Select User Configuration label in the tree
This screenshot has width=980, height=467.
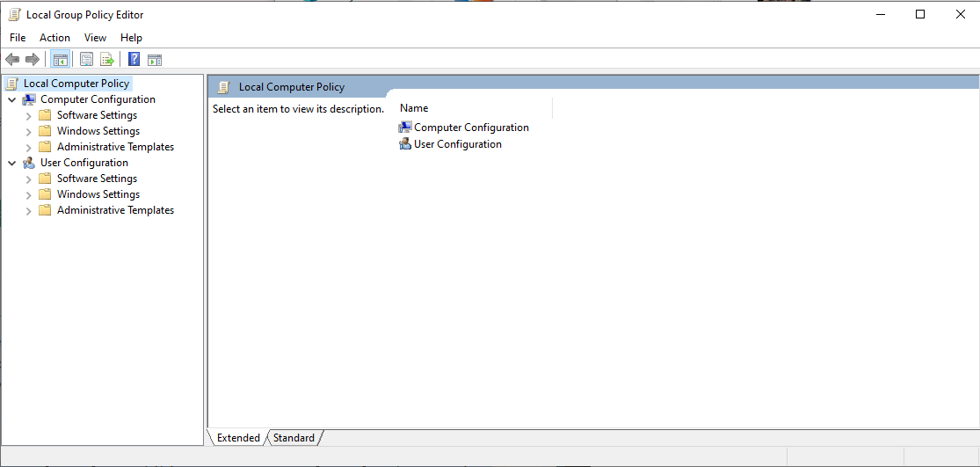pos(84,163)
